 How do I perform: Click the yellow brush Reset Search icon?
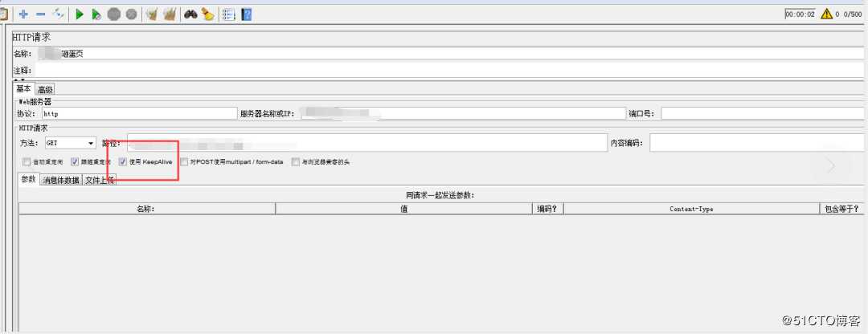[208, 14]
